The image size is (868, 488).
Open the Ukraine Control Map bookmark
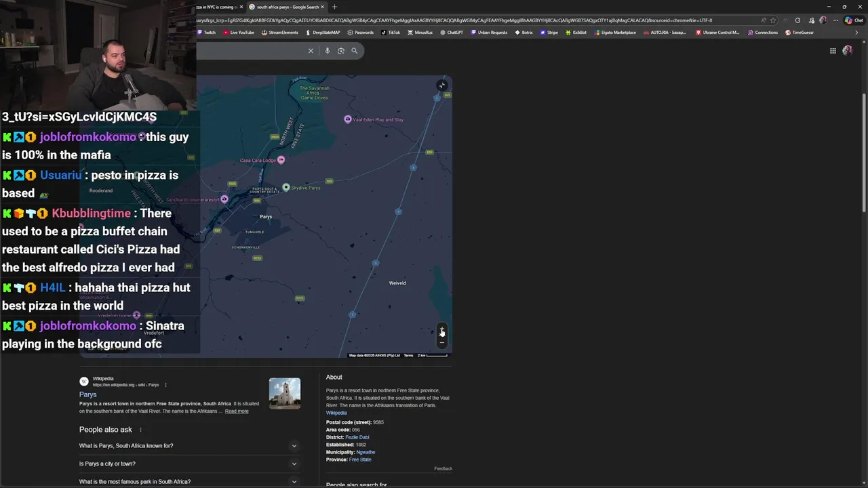click(x=717, y=33)
